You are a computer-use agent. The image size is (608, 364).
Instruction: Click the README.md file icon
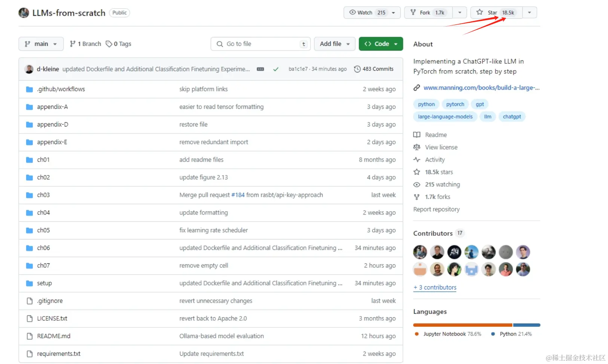30,336
